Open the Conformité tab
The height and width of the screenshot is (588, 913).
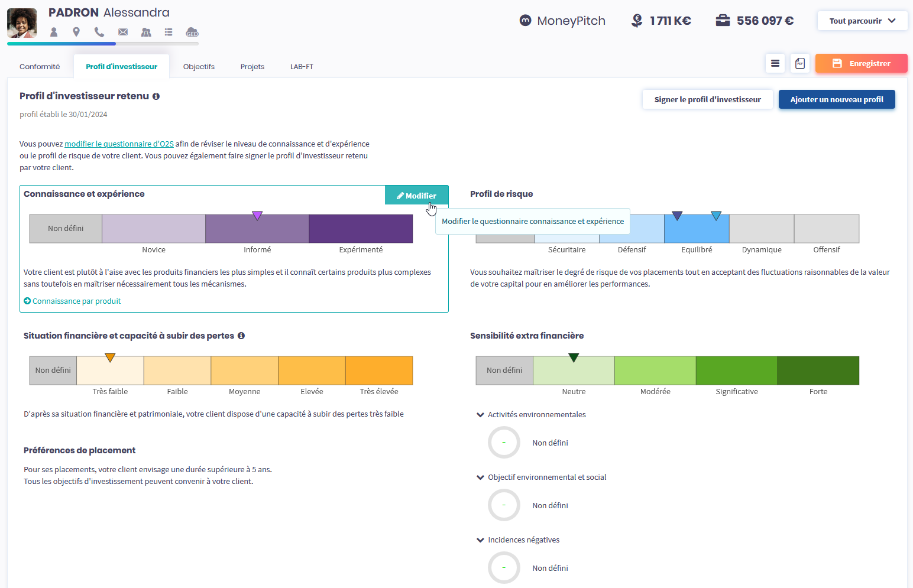click(40, 67)
